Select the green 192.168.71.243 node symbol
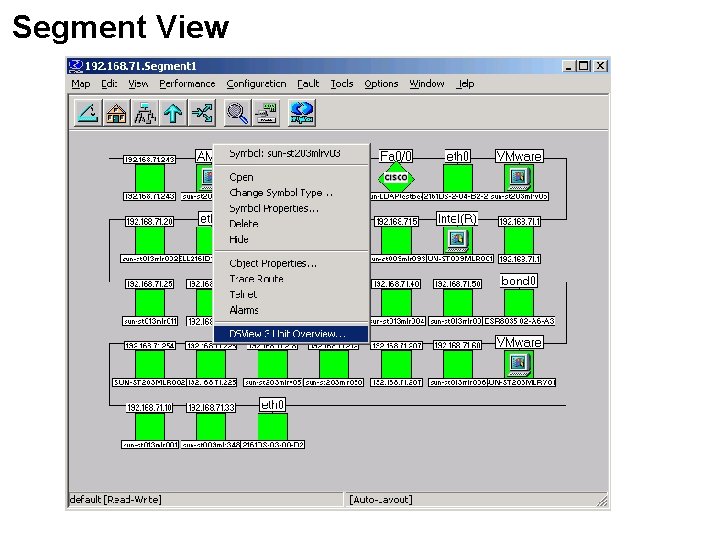 pos(150,178)
